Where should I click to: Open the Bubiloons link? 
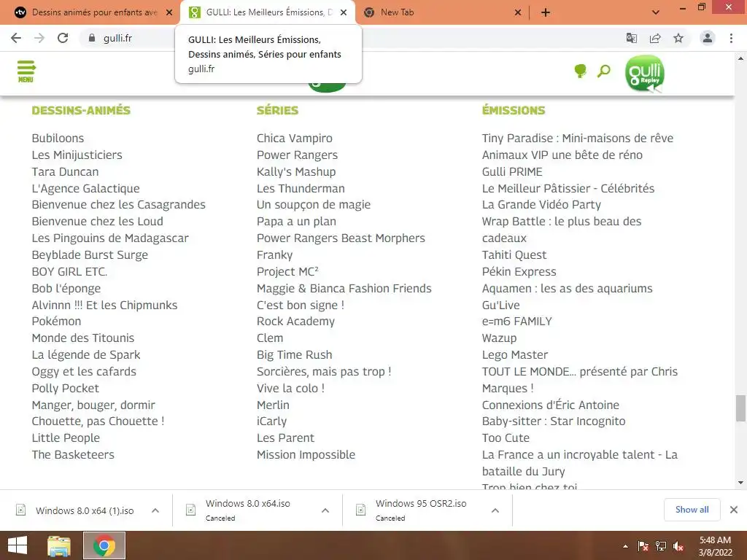[x=58, y=138]
